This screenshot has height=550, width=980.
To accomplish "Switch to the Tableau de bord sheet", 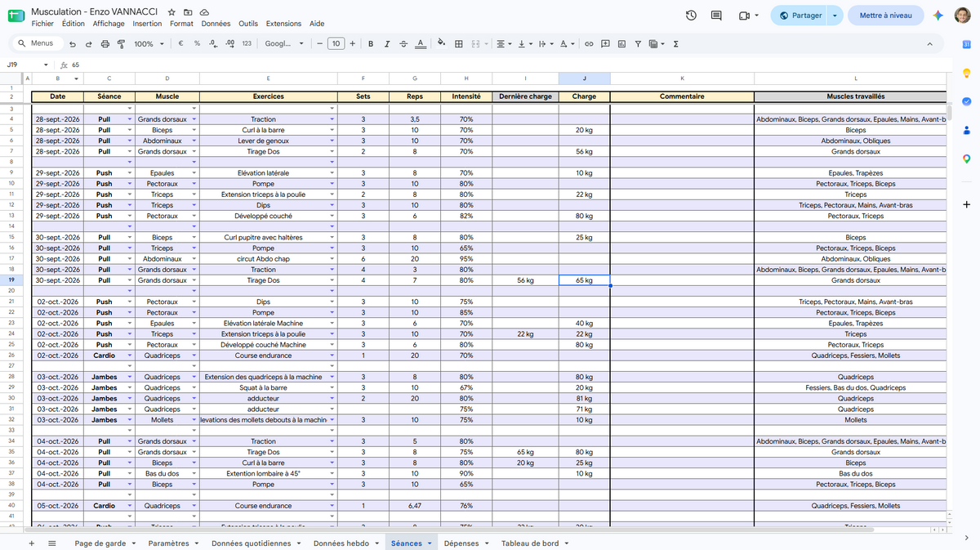I will click(x=530, y=543).
